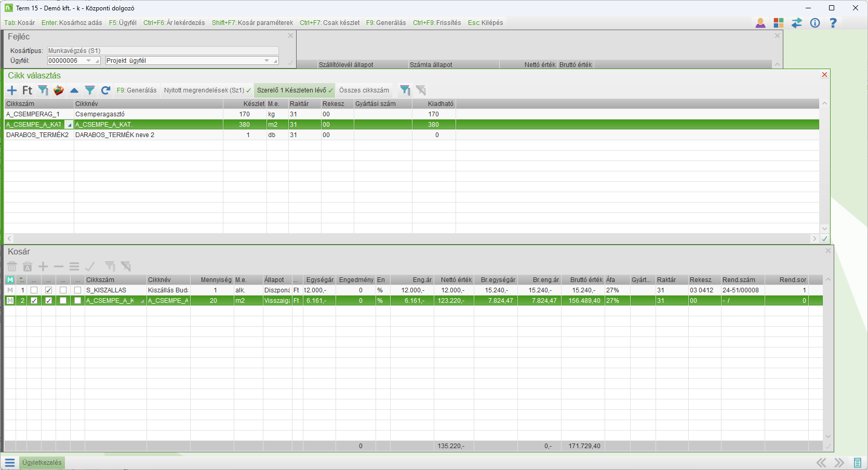
Task: Click F5: Ügyfél command
Action: pos(123,23)
